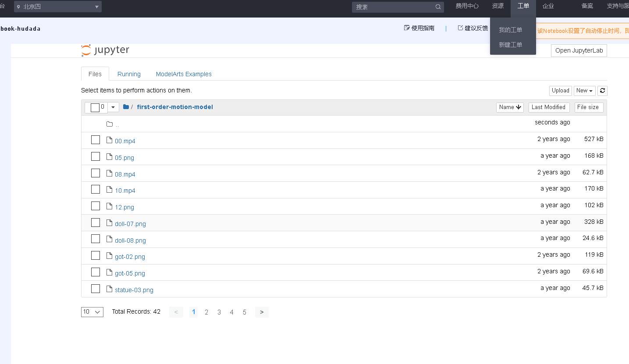
Task: Go to page 2
Action: pos(206,312)
